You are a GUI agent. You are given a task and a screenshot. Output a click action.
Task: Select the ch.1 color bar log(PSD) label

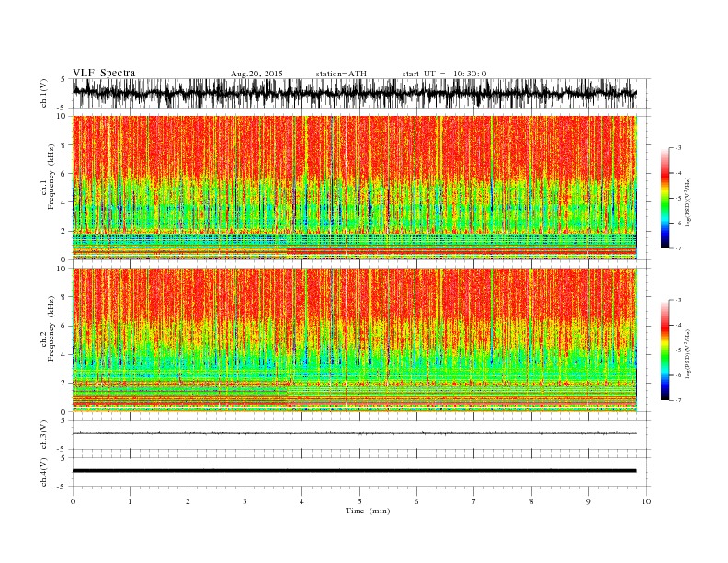click(688, 202)
